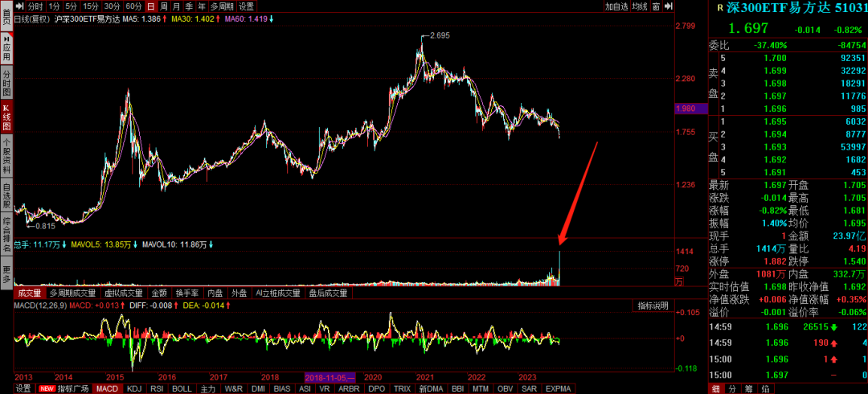
Task: Select the 成交量 volume tab
Action: tap(30, 293)
